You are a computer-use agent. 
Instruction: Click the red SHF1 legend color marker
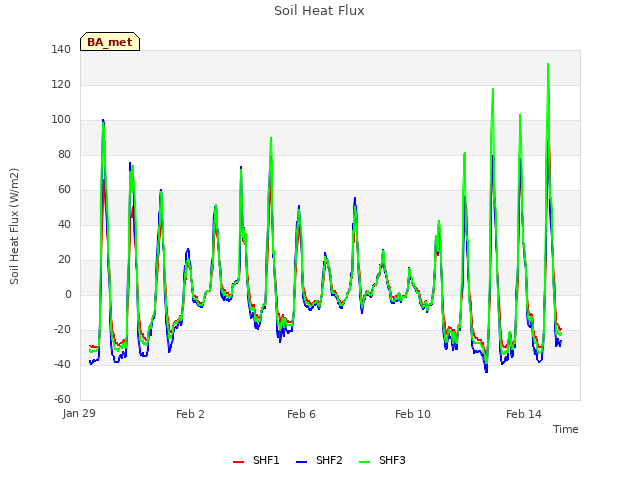[x=238, y=462]
